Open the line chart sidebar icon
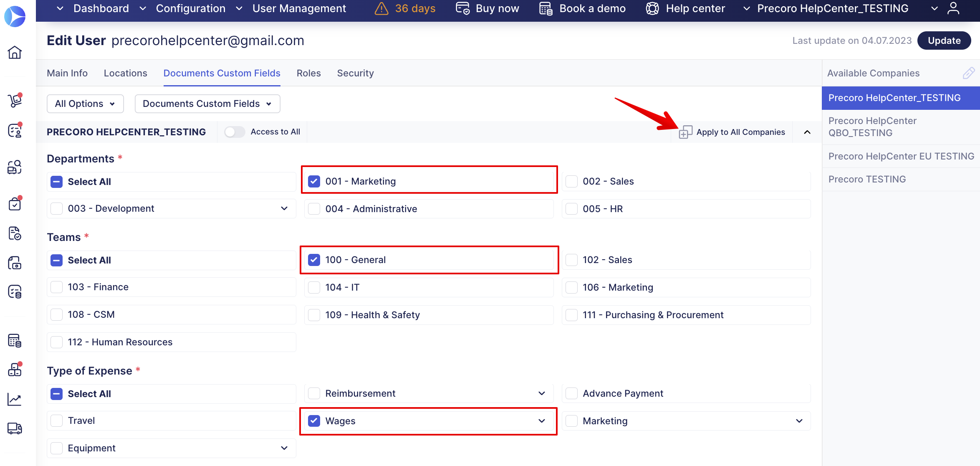The width and height of the screenshot is (980, 466). click(15, 400)
